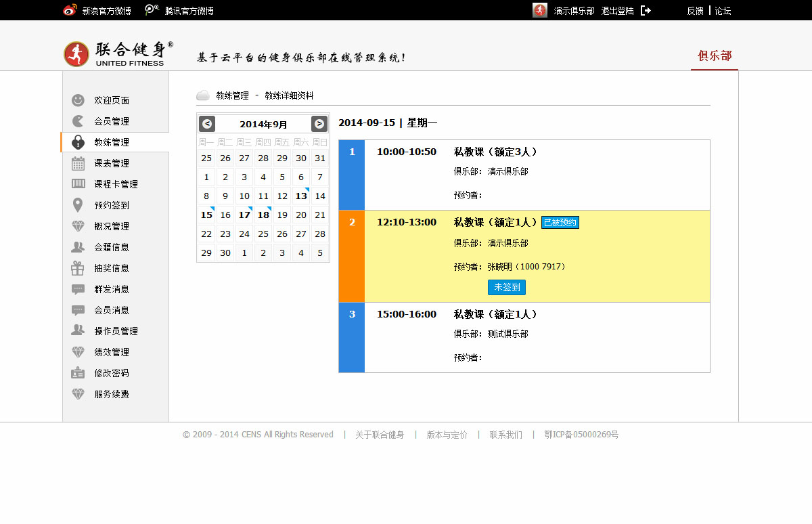Viewport: 812px width, 524px height.
Task: Click the lottery info gift box icon
Action: pos(78,268)
